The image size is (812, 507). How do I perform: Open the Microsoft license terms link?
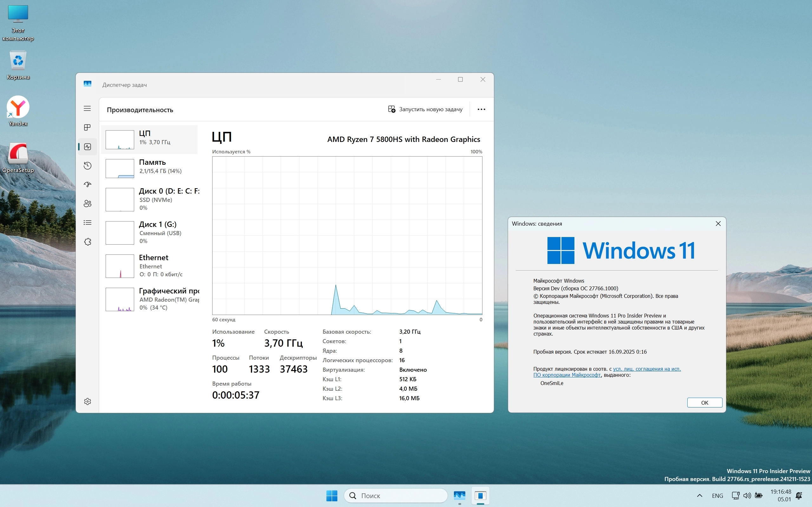click(x=646, y=369)
